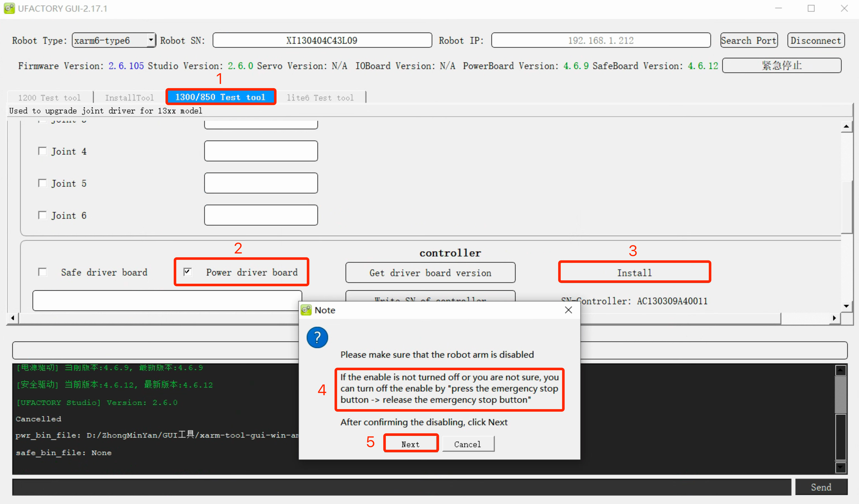Click the Studio Version 2.6.0 value
This screenshot has width=859, height=504.
[x=241, y=66]
